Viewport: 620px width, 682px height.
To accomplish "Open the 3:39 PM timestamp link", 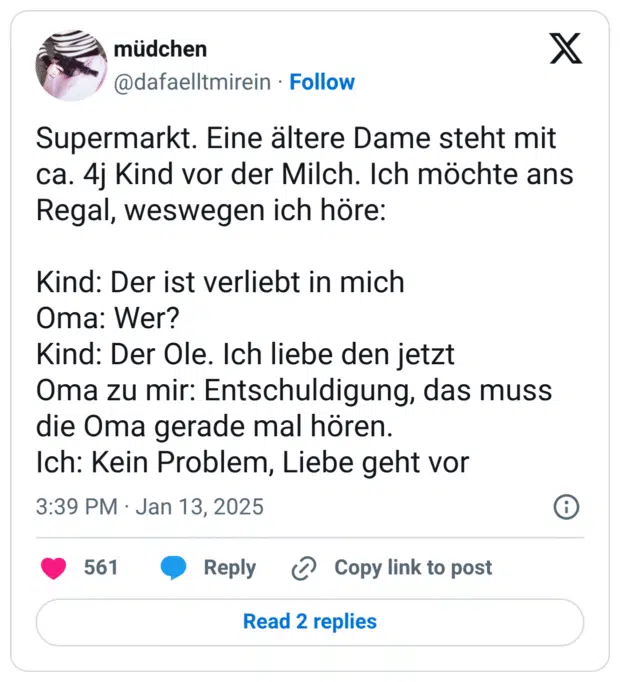I will (76, 507).
